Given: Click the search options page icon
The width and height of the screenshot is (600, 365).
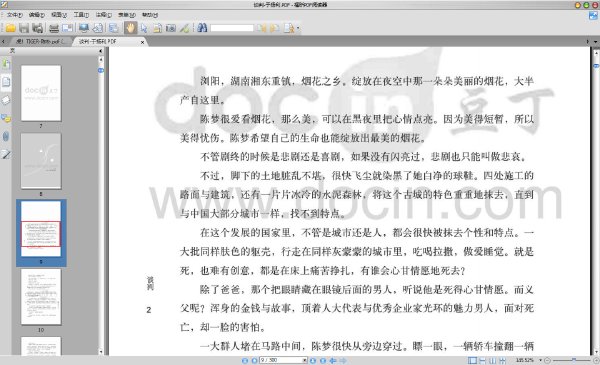Looking at the screenshot, I should coord(289,28).
